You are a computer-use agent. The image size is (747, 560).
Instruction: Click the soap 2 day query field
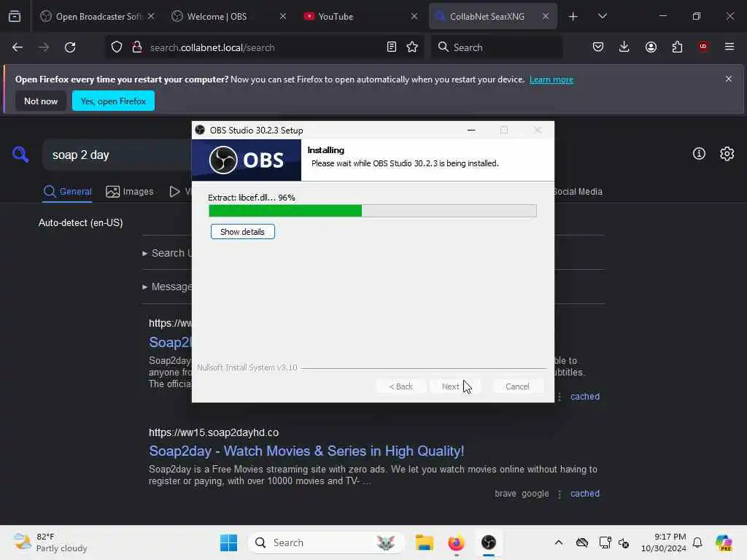[119, 155]
